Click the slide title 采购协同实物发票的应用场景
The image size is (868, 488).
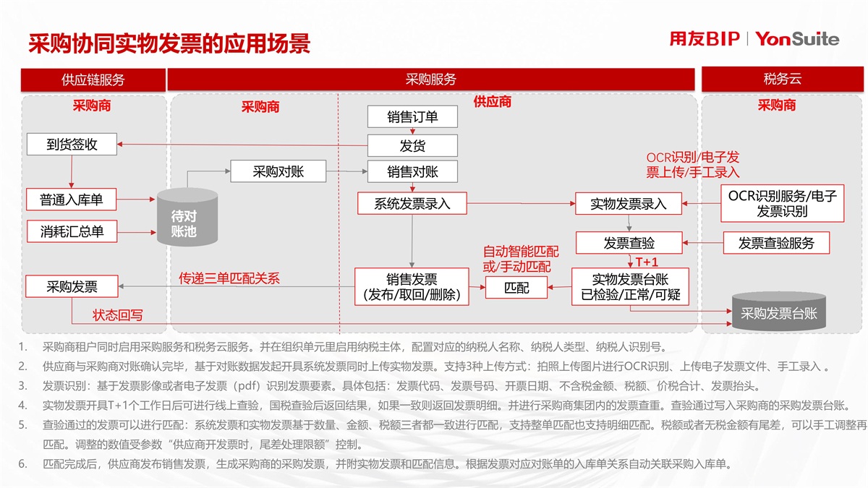click(169, 43)
